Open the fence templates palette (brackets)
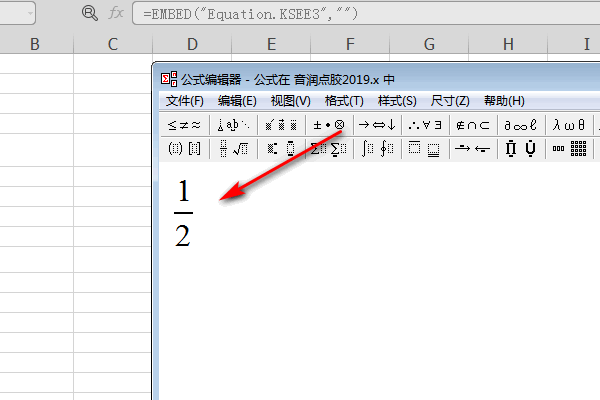The image size is (600, 400). click(184, 149)
